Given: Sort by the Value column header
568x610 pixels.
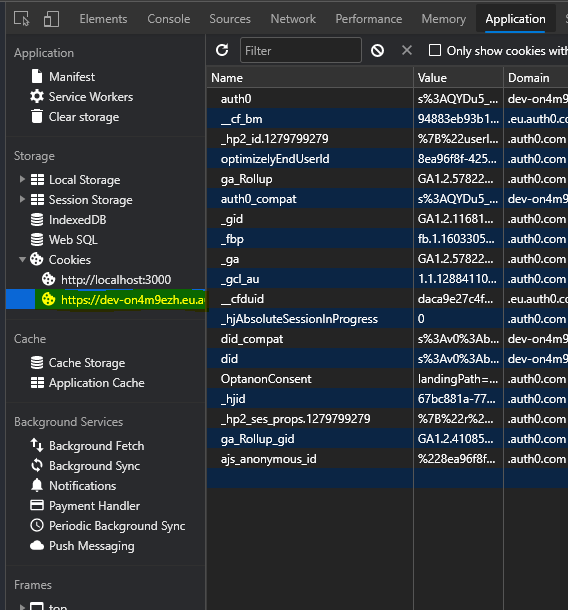Looking at the screenshot, I should pos(458,77).
